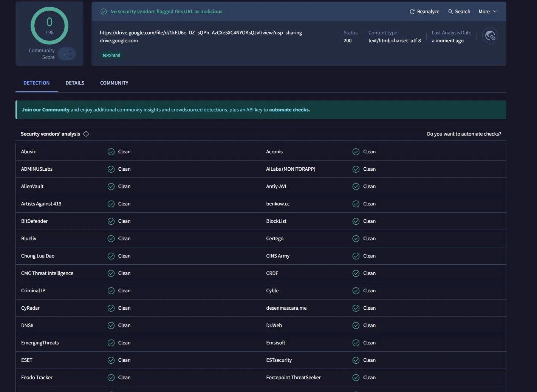Image resolution: width=537 pixels, height=392 pixels.
Task: Switch to the DETAILS tab
Action: pyautogui.click(x=75, y=83)
